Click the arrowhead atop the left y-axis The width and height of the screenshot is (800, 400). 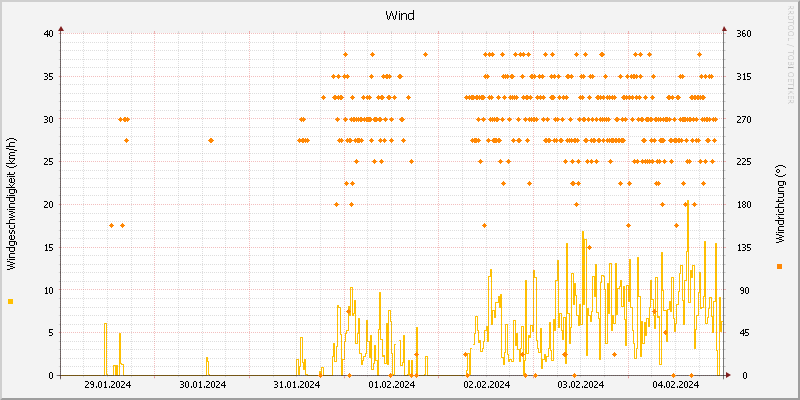point(61,29)
